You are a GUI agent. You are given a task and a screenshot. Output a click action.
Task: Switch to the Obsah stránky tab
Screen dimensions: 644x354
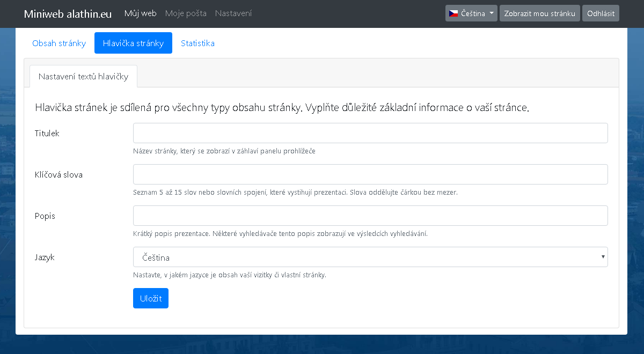pyautogui.click(x=59, y=43)
